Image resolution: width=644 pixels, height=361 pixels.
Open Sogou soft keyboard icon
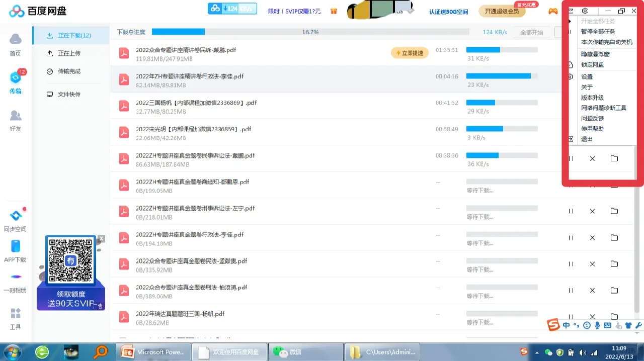(x=607, y=325)
